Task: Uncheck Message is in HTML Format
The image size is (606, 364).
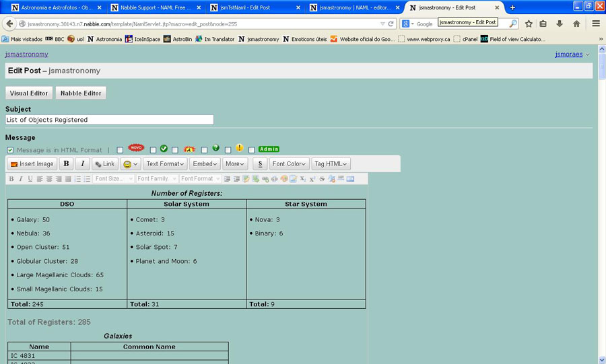Action: (x=10, y=150)
